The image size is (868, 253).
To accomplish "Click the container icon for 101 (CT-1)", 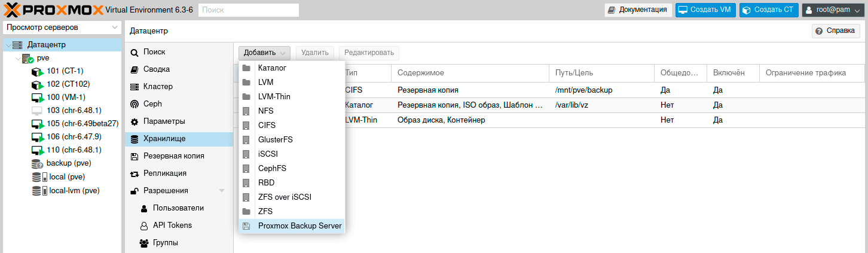I will pyautogui.click(x=37, y=71).
